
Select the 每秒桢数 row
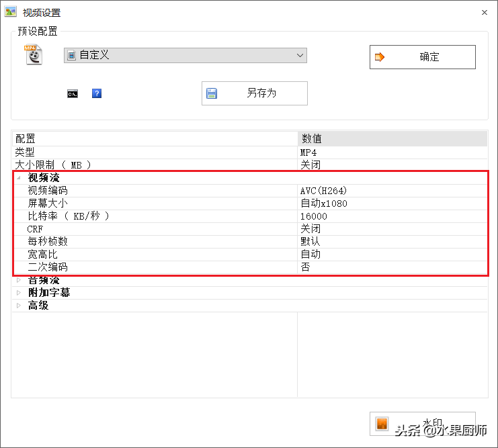249,242
